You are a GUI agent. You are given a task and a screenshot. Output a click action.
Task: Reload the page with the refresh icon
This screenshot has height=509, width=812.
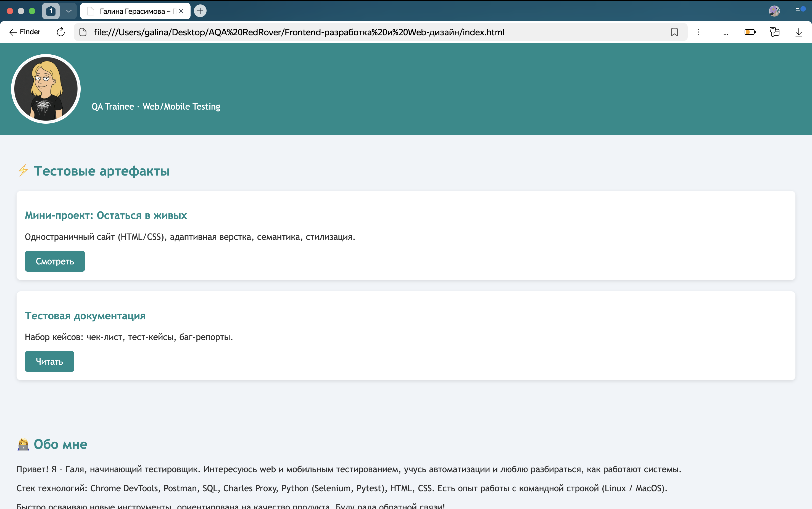pos(60,32)
